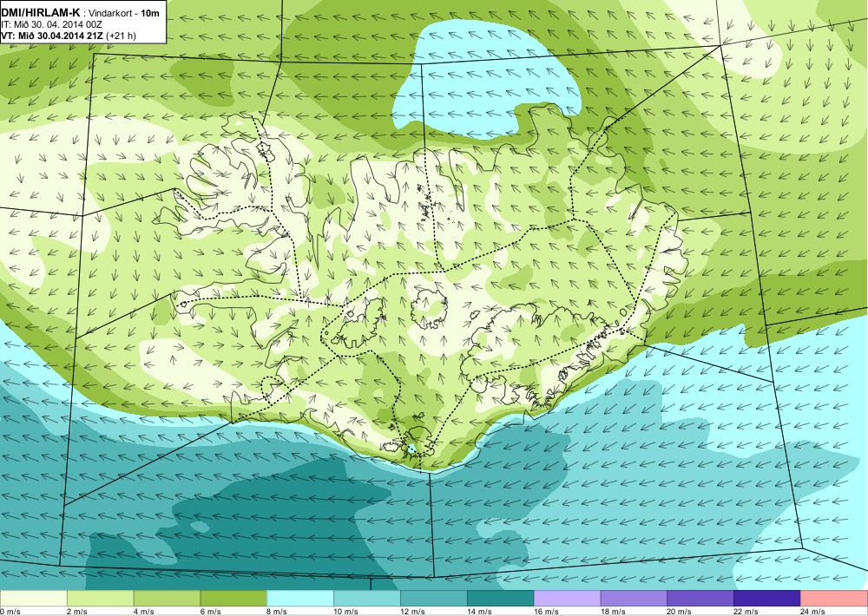Click the medium purple 18–20 m/s legend swatch

(x=634, y=599)
